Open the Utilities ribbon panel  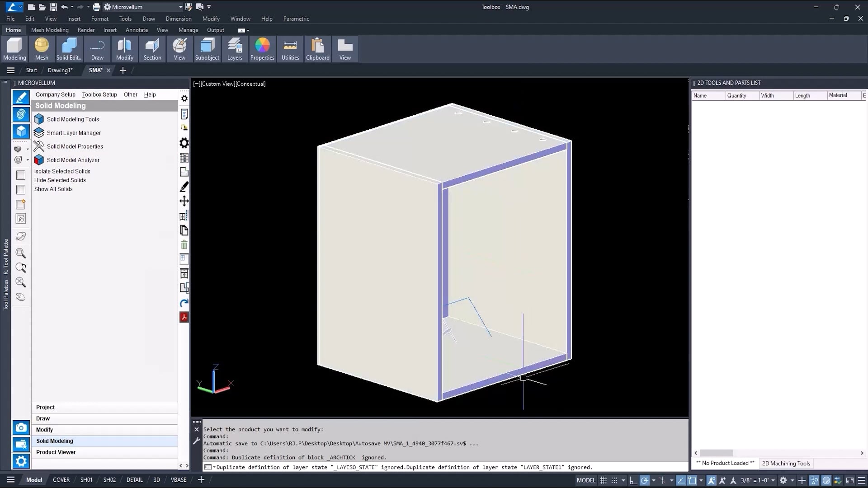[x=290, y=49]
